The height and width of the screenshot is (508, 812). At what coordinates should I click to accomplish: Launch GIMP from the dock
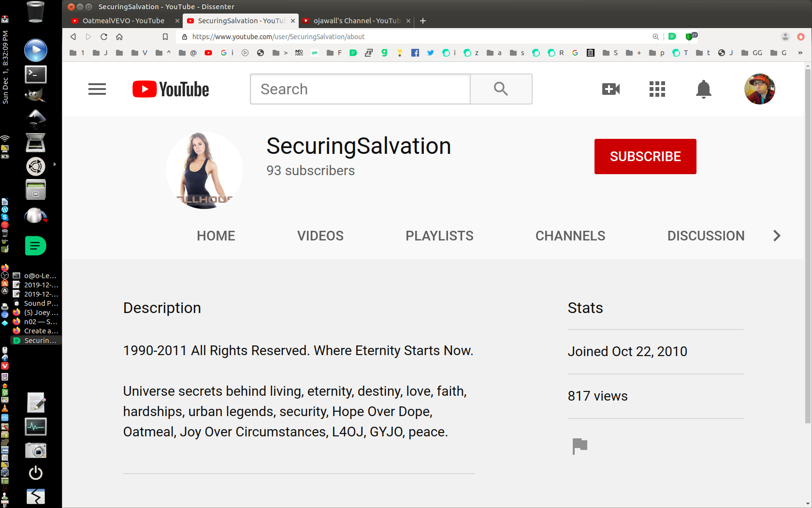point(35,95)
